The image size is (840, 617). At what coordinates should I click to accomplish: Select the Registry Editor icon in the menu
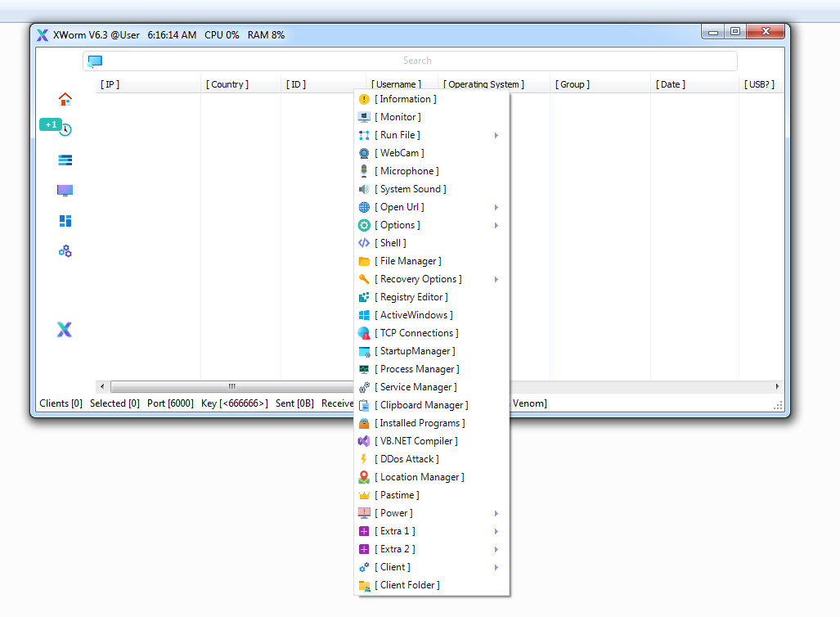pos(366,296)
